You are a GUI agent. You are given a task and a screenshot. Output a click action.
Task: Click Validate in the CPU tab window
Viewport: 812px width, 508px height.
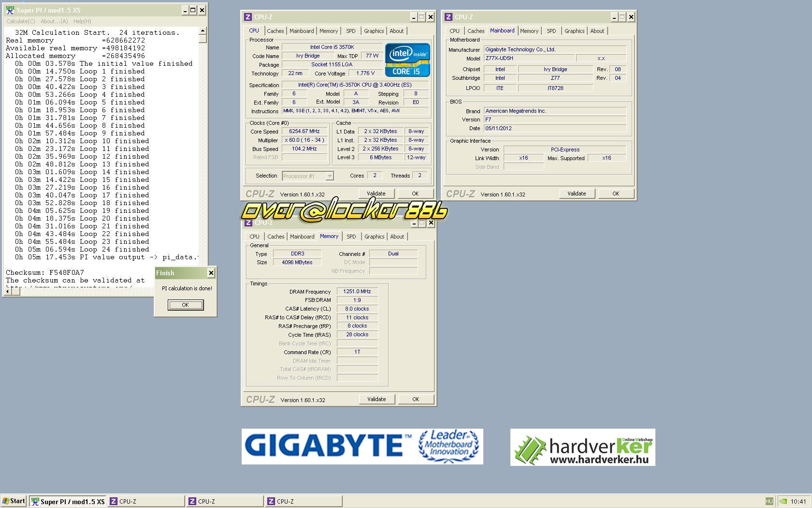coord(376,194)
